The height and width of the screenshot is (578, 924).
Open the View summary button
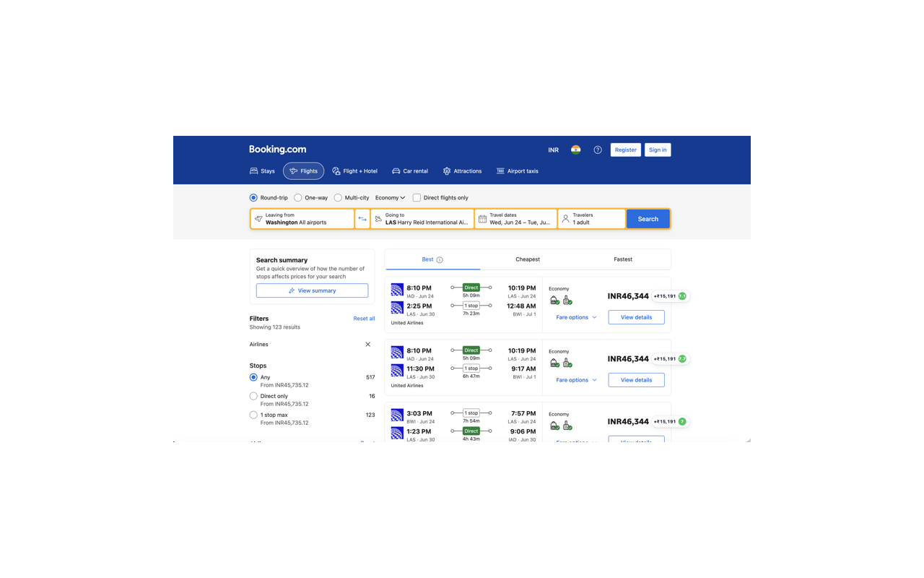[x=312, y=290]
